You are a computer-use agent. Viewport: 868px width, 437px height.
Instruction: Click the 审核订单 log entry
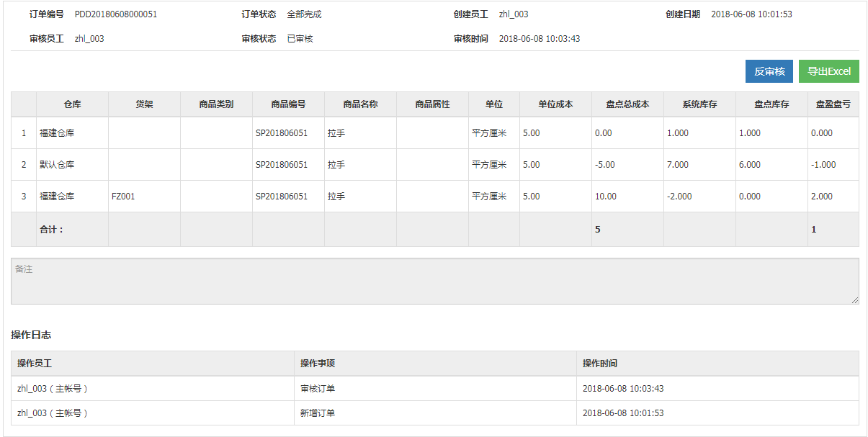click(x=318, y=389)
